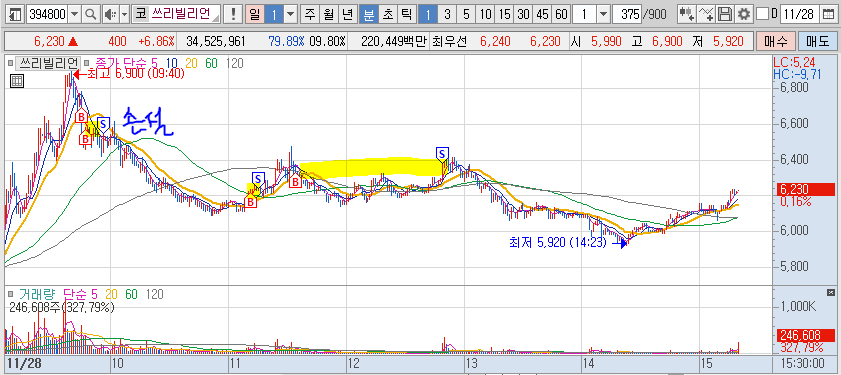Viewport: 841px width, 375px height.
Task: Select the second chart 초 tab
Action: click(x=387, y=14)
